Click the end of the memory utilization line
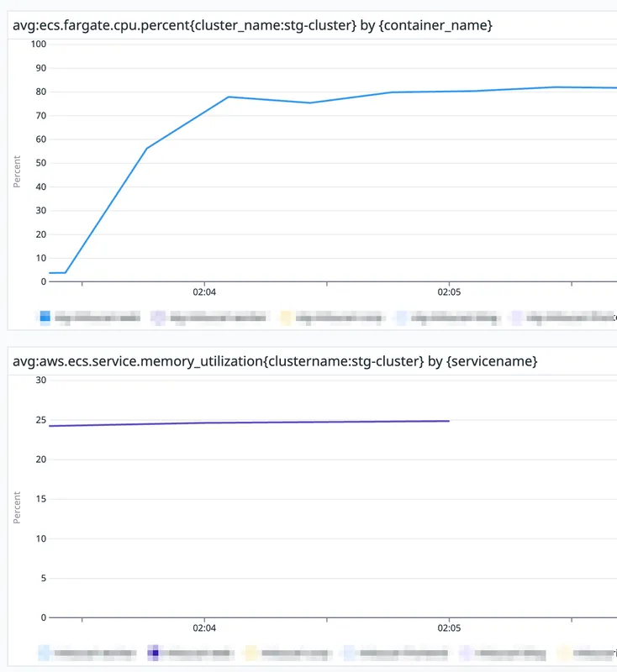The width and height of the screenshot is (617, 672). tap(449, 421)
